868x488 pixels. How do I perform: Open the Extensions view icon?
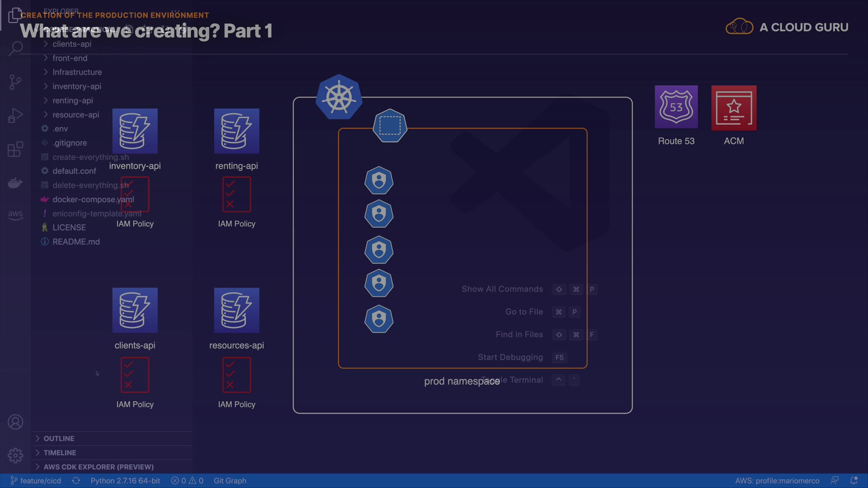tap(15, 149)
